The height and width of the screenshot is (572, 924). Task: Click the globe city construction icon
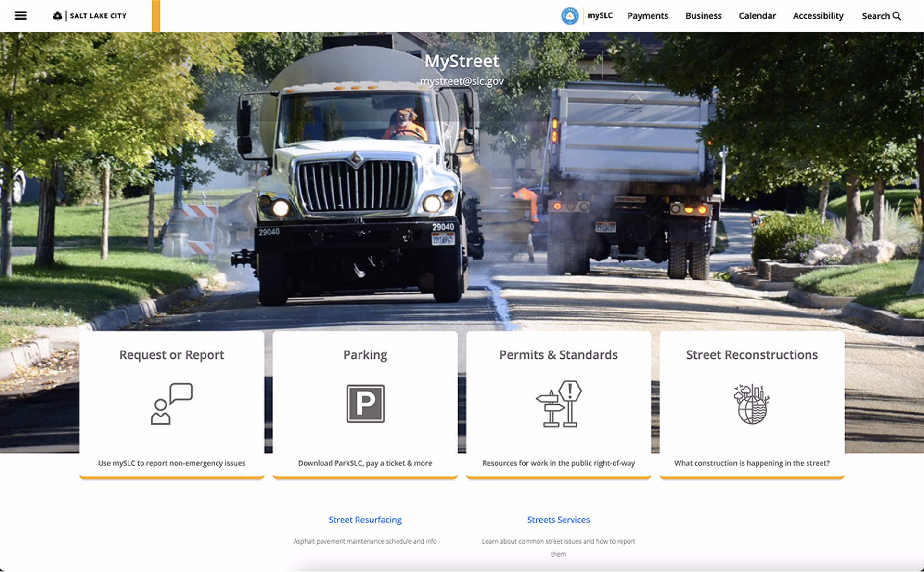pyautogui.click(x=752, y=403)
